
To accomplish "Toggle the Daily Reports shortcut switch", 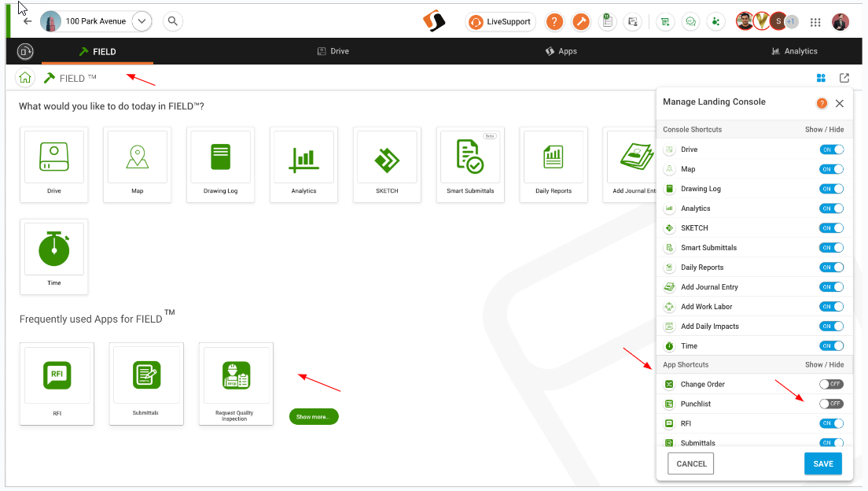I will tap(832, 267).
